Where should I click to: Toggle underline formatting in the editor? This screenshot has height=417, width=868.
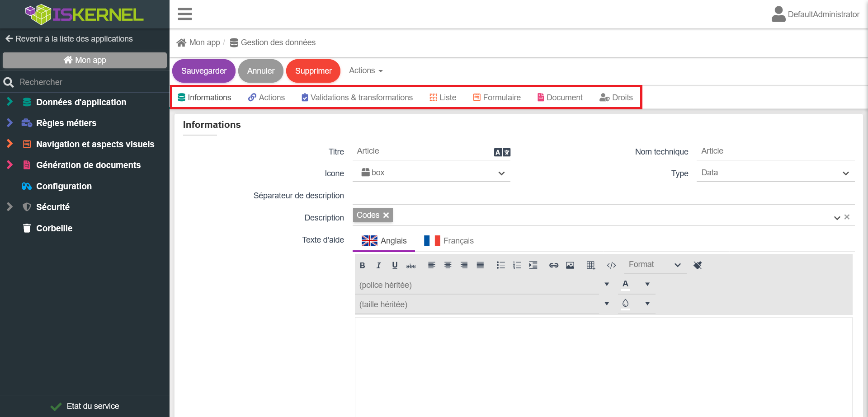[x=395, y=266]
